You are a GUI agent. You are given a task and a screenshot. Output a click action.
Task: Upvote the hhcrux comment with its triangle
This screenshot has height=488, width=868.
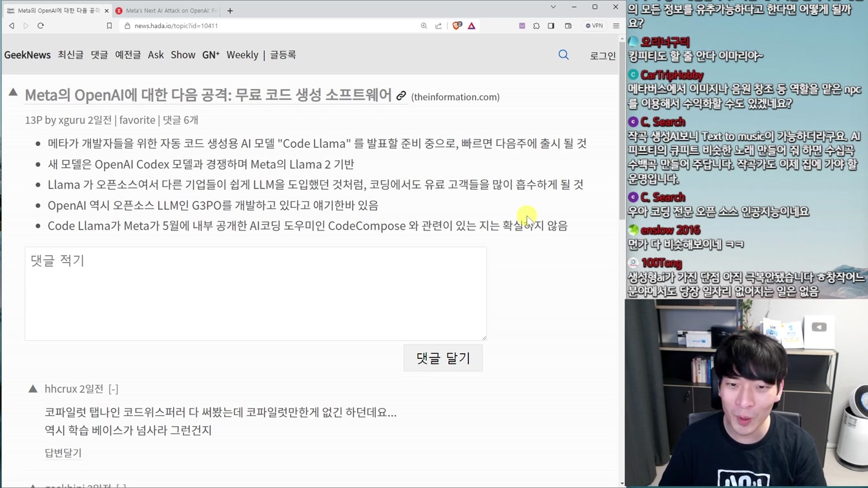click(x=33, y=389)
